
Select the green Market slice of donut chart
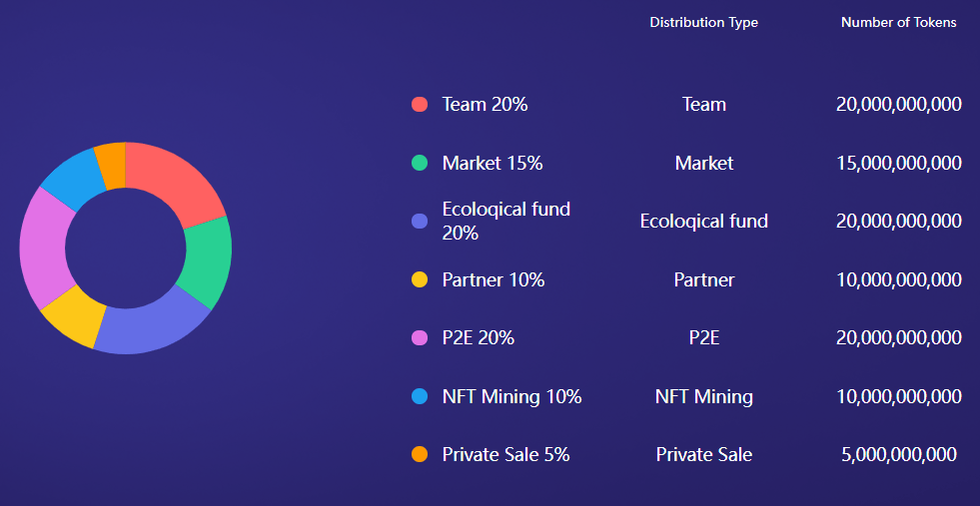pyautogui.click(x=208, y=261)
